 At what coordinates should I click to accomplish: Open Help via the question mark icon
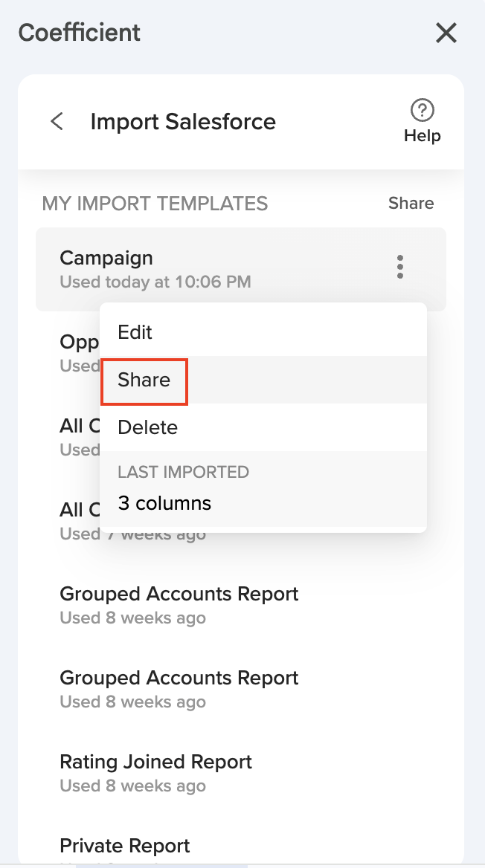pyautogui.click(x=422, y=111)
